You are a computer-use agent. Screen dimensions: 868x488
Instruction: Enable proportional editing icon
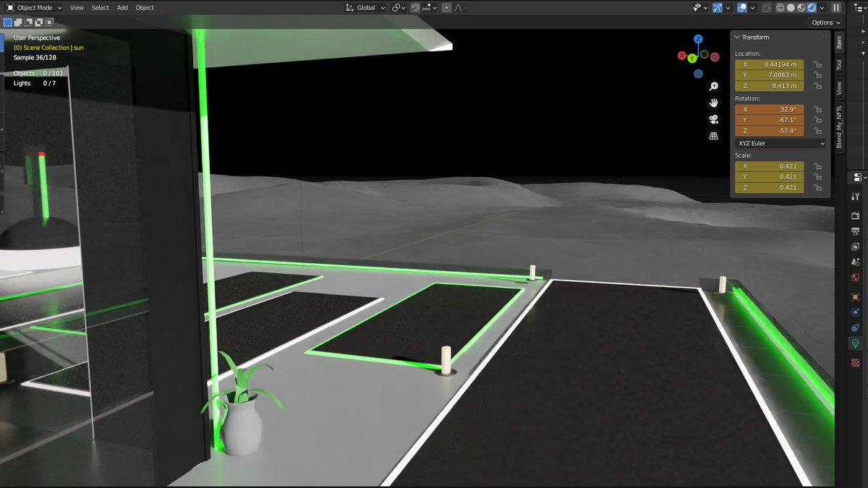(446, 8)
